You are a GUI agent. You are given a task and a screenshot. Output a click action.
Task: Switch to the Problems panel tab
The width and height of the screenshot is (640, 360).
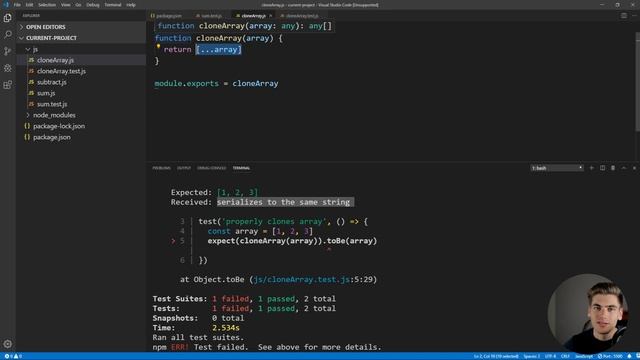(162, 168)
